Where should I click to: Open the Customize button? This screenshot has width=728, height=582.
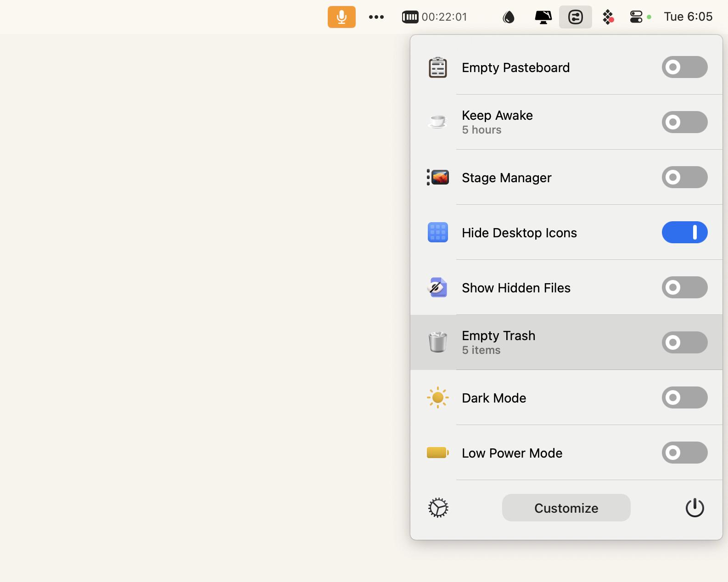566,508
